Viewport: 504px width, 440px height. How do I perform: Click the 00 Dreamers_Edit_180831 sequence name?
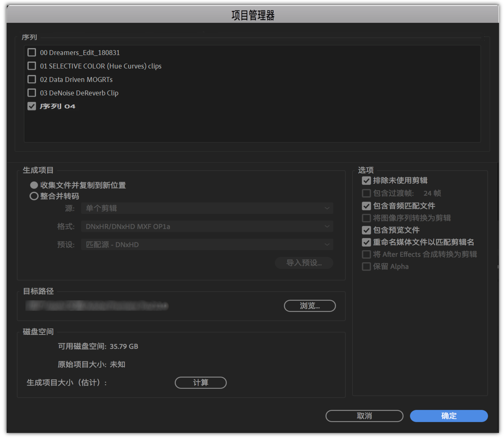pos(80,53)
